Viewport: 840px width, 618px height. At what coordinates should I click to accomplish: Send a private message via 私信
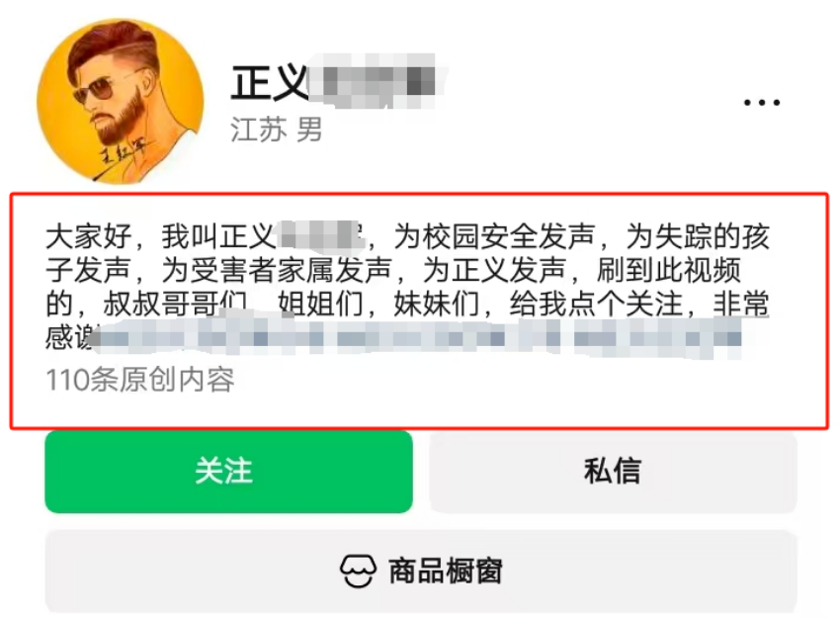pyautogui.click(x=613, y=472)
